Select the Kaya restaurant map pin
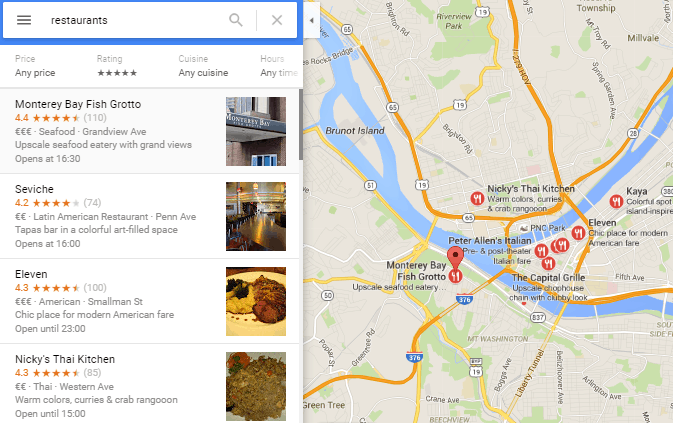 tap(616, 201)
